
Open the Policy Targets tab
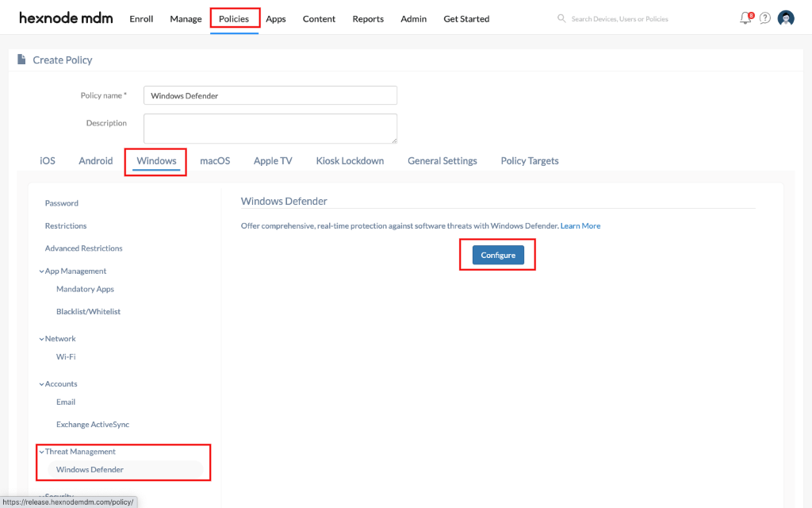(530, 160)
